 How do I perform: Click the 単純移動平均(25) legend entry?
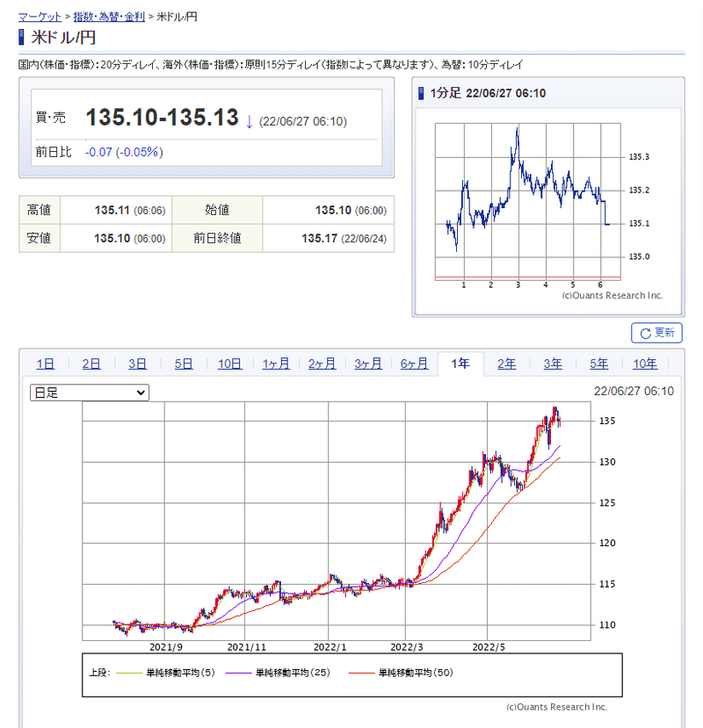278,673
